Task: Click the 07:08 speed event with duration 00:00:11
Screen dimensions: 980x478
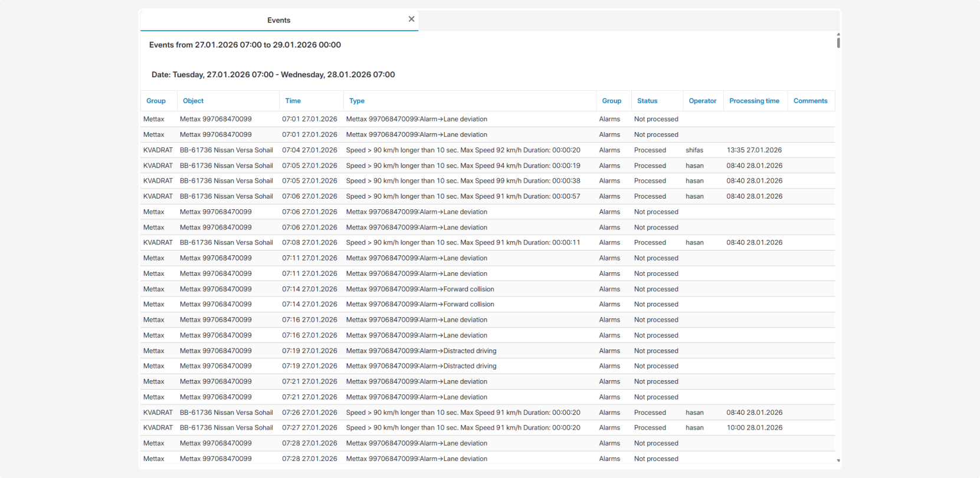Action: 463,242
